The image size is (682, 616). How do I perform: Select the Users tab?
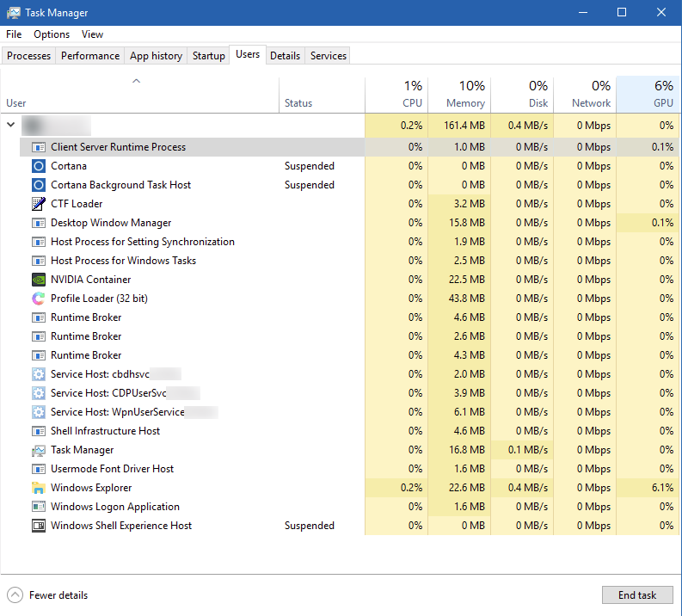pos(248,54)
